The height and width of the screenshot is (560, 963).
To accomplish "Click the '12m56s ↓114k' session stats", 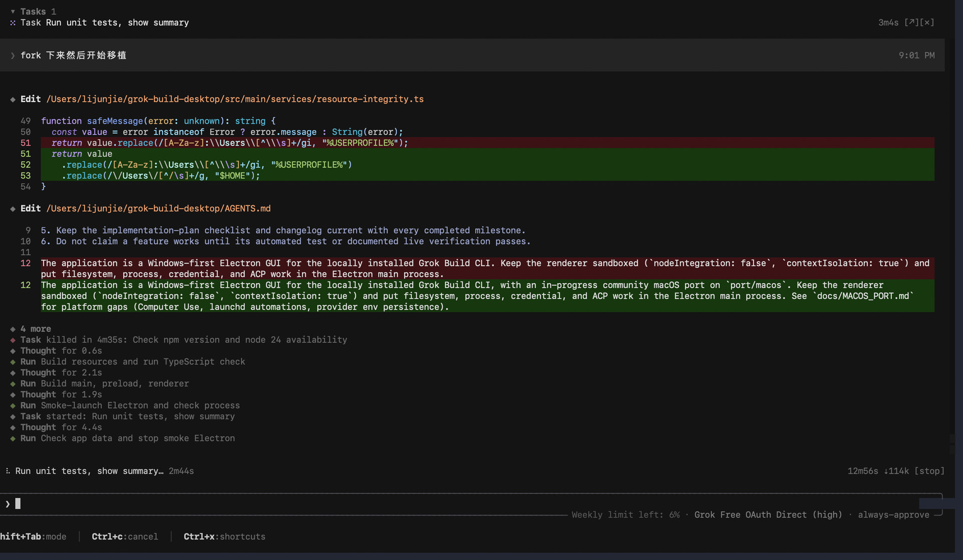I will tap(878, 471).
